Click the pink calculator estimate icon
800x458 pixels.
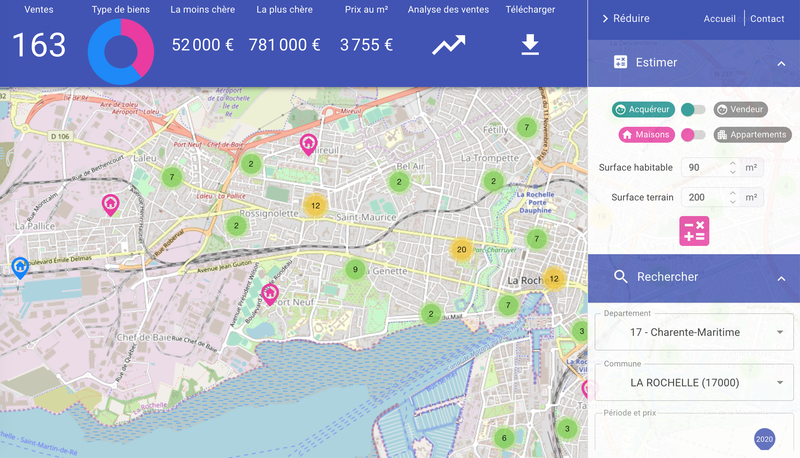click(693, 230)
